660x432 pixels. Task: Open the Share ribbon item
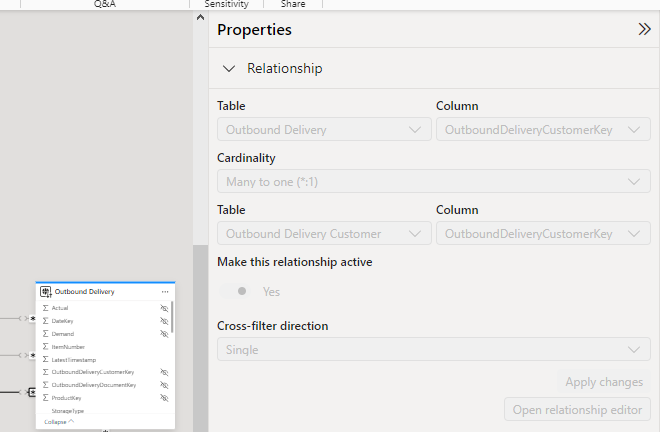coord(293,4)
